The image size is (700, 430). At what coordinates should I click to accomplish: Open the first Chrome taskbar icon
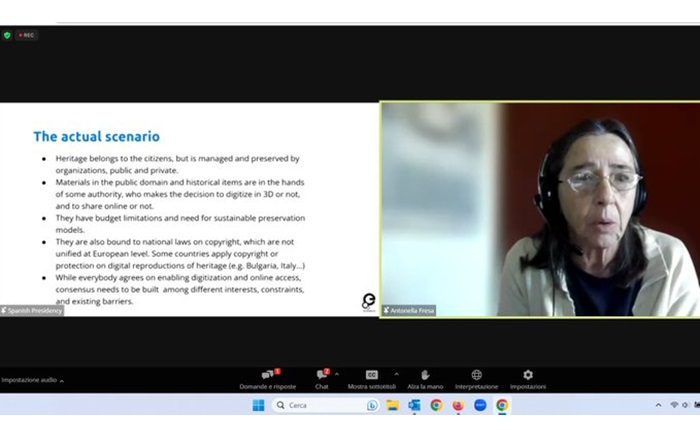click(x=436, y=405)
